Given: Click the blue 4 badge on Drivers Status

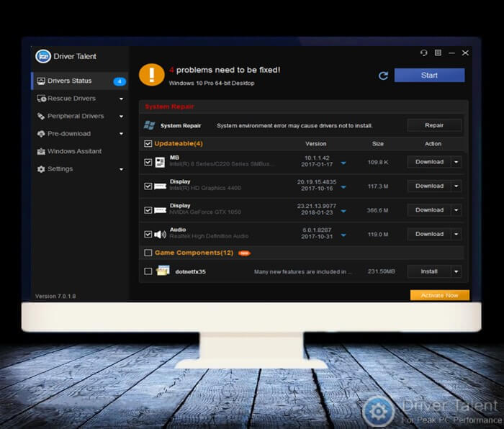Looking at the screenshot, I should 120,81.
